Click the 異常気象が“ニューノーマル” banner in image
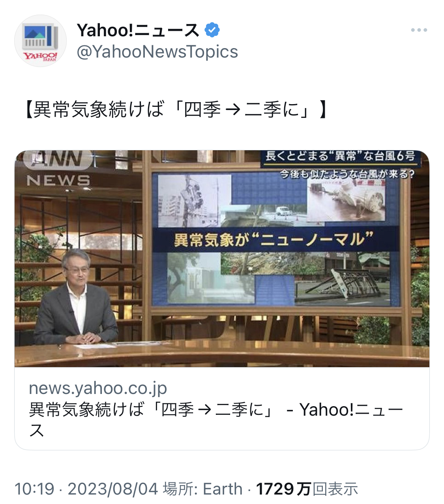444x504 pixels. pos(274,239)
